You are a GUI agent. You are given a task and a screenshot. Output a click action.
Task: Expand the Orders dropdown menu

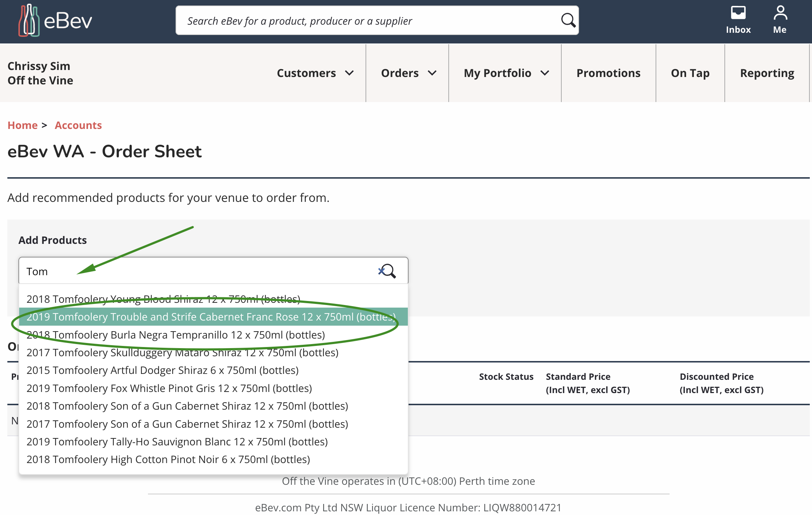click(408, 73)
